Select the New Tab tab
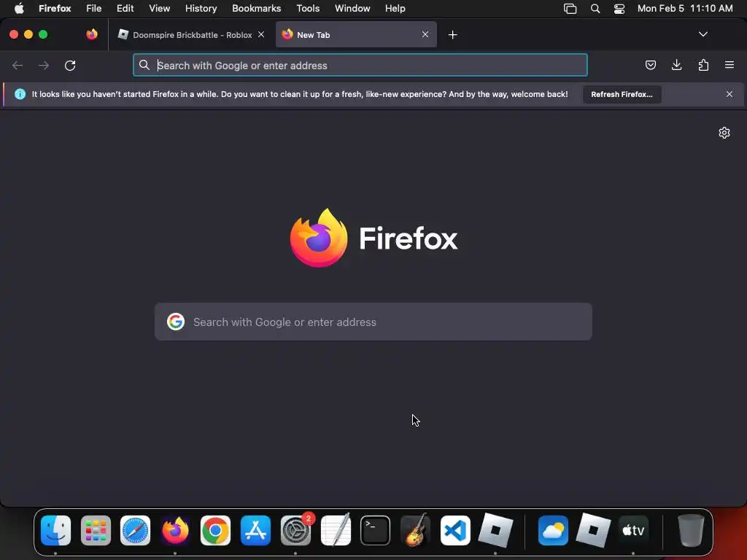 356,35
